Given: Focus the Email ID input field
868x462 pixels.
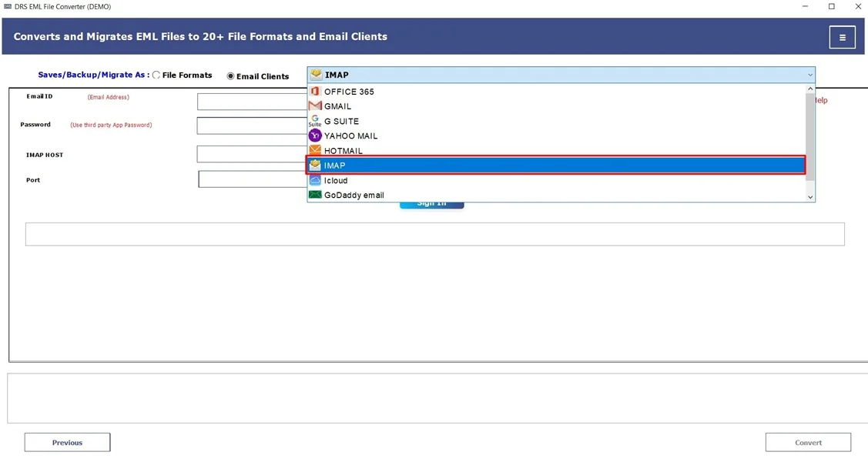Looking at the screenshot, I should [x=253, y=101].
